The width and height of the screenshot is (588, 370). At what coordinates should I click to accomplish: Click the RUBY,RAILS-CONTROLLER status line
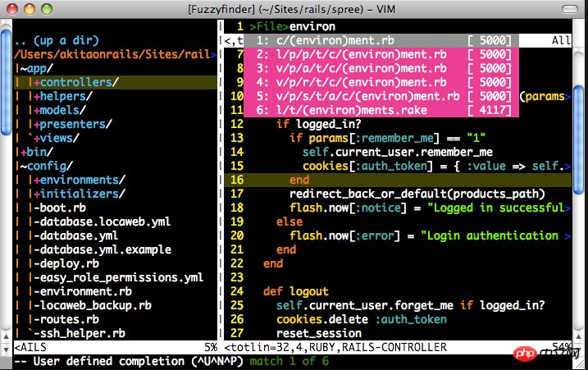click(x=398, y=347)
